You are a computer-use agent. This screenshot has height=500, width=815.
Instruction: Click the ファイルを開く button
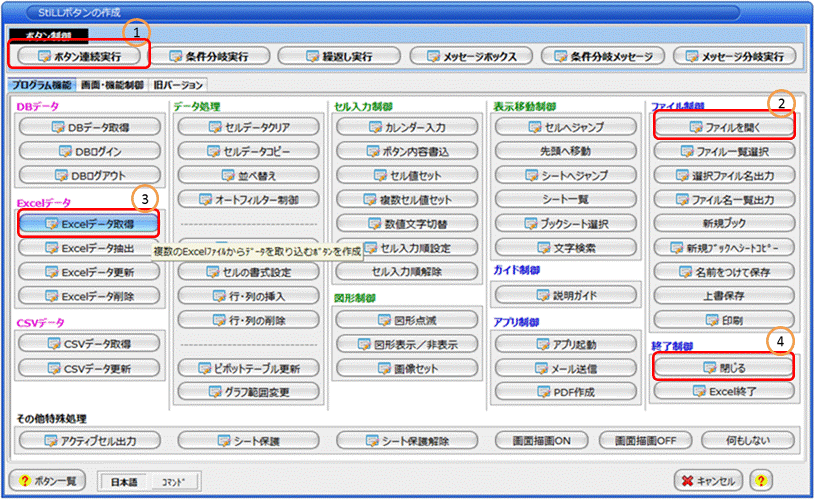click(x=724, y=127)
